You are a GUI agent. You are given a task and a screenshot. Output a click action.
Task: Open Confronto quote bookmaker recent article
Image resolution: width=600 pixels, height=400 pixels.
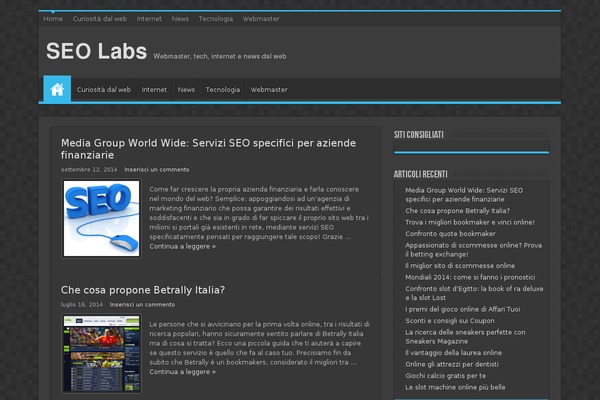pyautogui.click(x=450, y=234)
